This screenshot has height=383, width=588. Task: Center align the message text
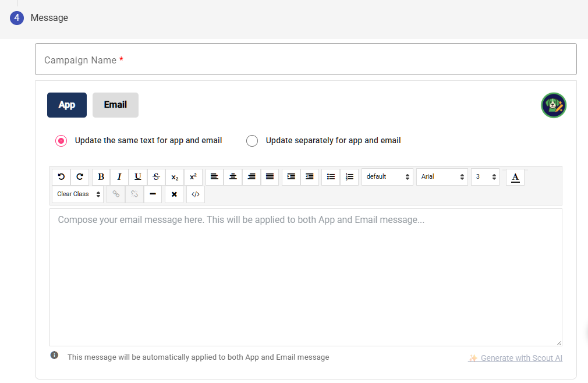click(233, 176)
